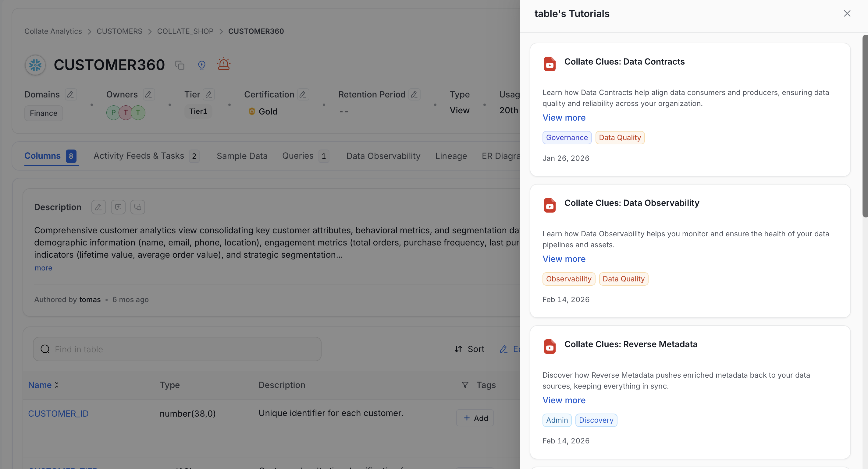This screenshot has height=469, width=868.
Task: Click the Observability tag
Action: [568, 279]
